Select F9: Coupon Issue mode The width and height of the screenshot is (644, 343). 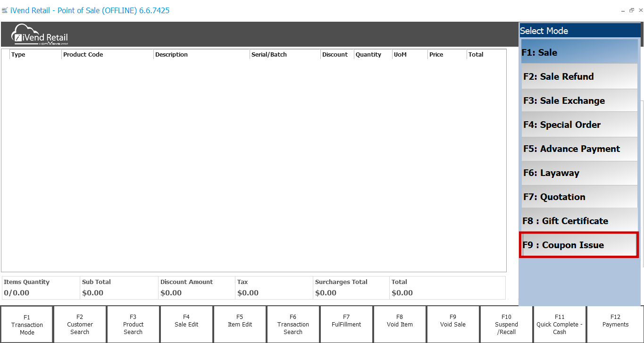tap(579, 245)
